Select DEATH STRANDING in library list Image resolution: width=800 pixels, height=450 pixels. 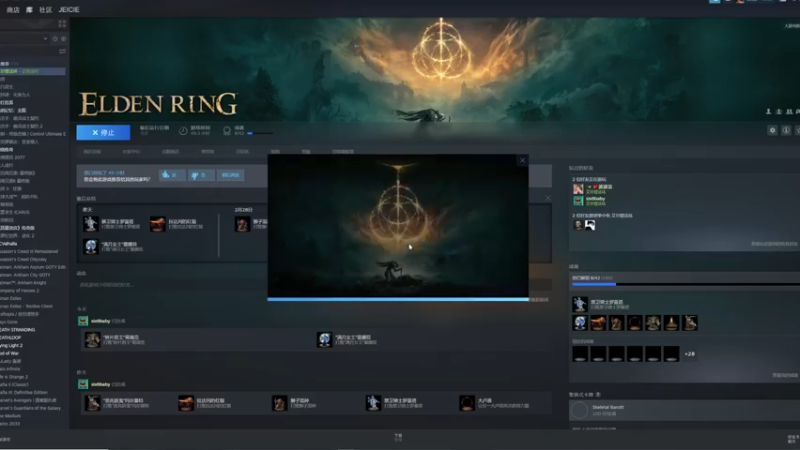click(18, 330)
